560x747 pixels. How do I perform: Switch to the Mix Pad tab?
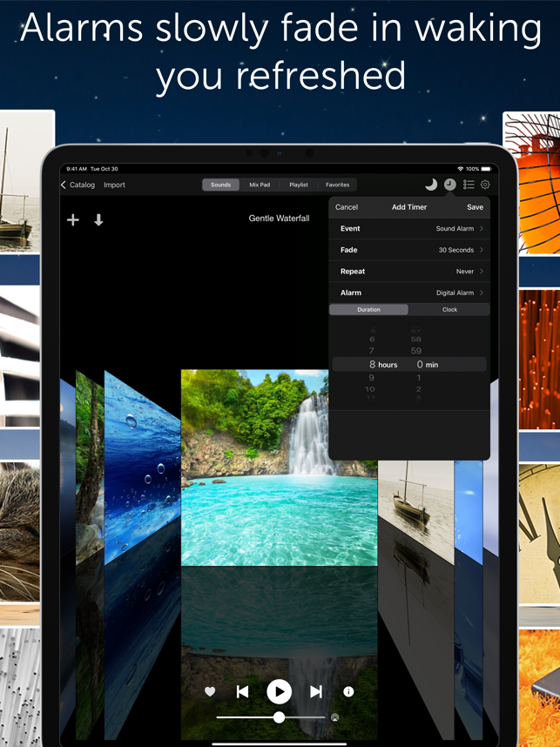click(x=260, y=185)
